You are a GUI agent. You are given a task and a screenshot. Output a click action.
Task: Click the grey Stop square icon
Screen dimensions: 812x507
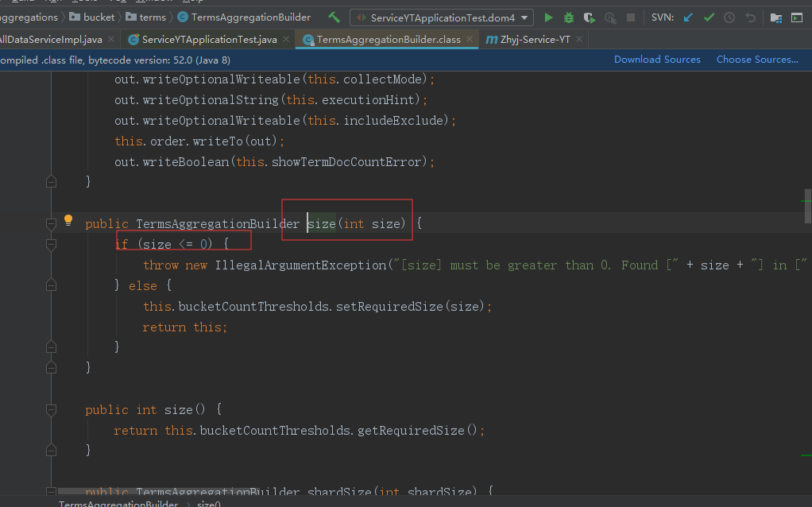point(631,17)
